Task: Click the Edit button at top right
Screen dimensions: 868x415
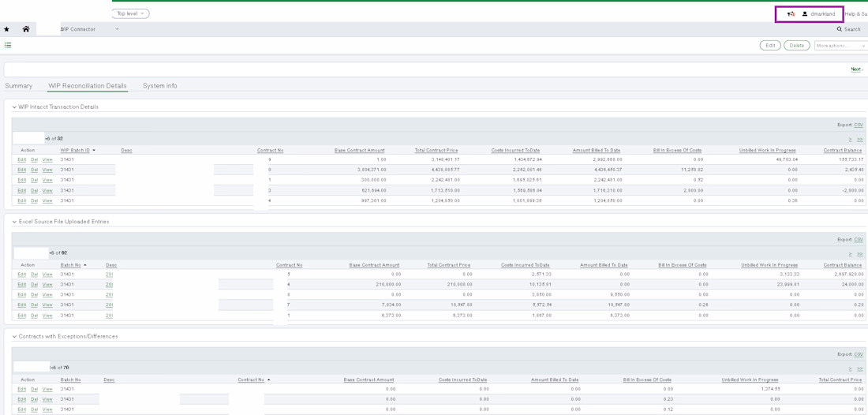Action: click(x=770, y=46)
